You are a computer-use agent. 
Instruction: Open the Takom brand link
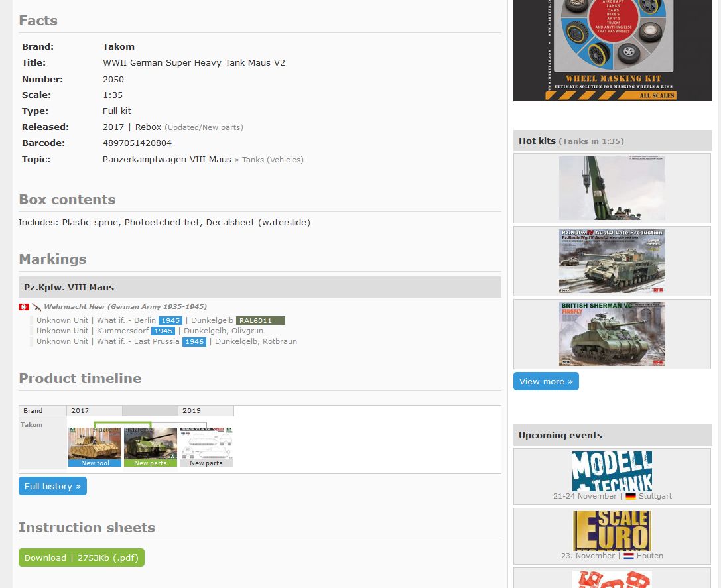119,47
